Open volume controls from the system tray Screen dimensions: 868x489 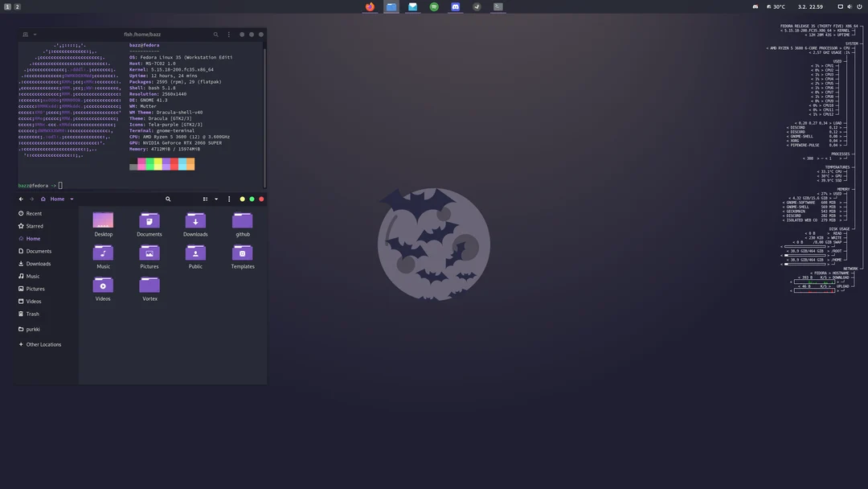[x=850, y=6]
